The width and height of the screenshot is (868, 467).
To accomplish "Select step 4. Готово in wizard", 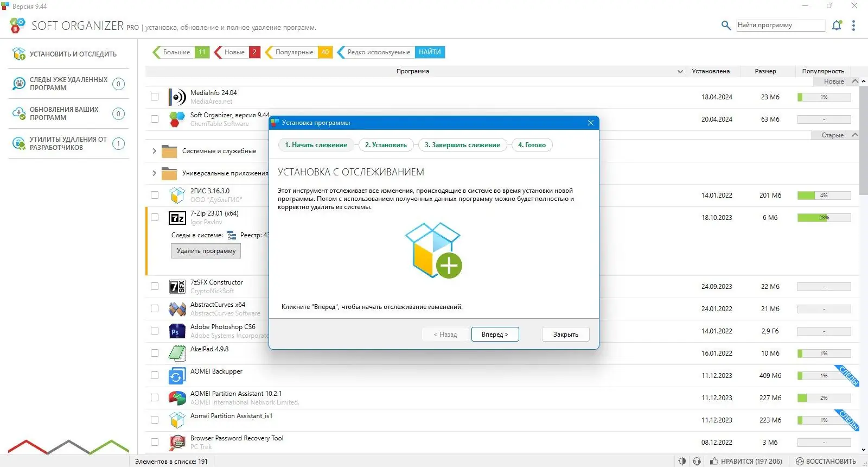I will click(532, 145).
